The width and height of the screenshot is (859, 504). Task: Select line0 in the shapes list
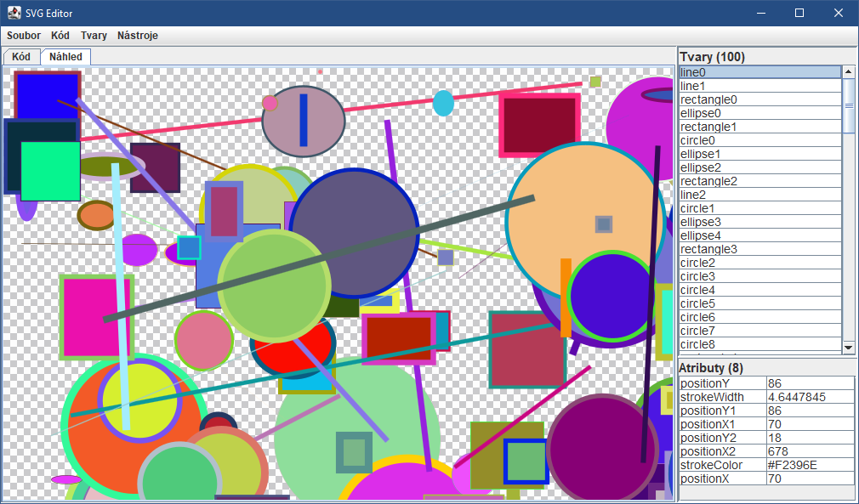[759, 72]
